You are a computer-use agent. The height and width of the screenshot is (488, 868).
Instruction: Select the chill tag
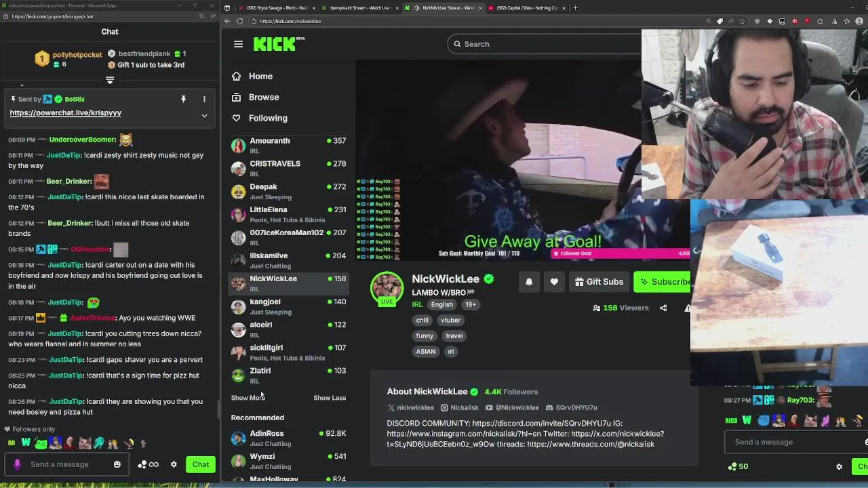(422, 320)
